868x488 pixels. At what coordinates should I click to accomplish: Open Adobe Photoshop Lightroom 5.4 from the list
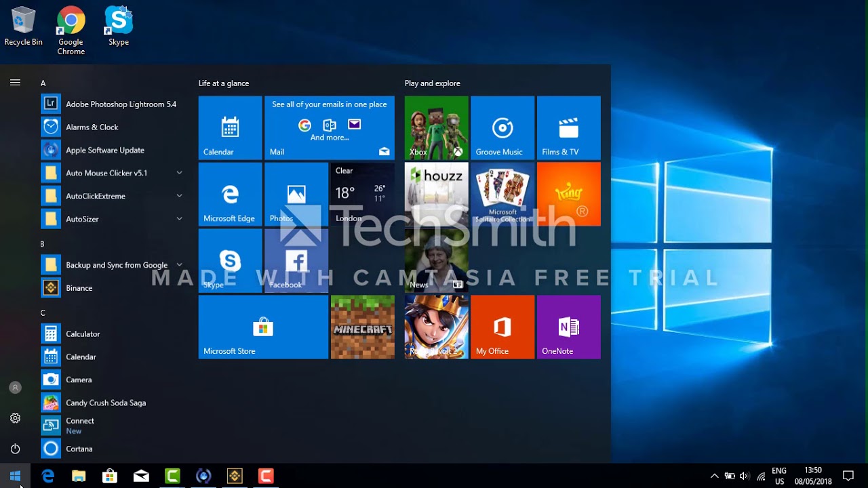click(x=112, y=104)
